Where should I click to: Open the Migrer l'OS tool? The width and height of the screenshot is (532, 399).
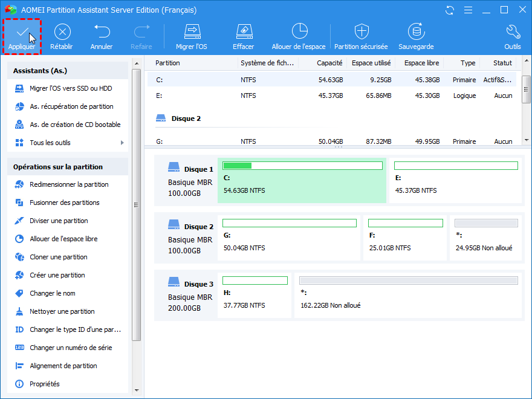192,32
